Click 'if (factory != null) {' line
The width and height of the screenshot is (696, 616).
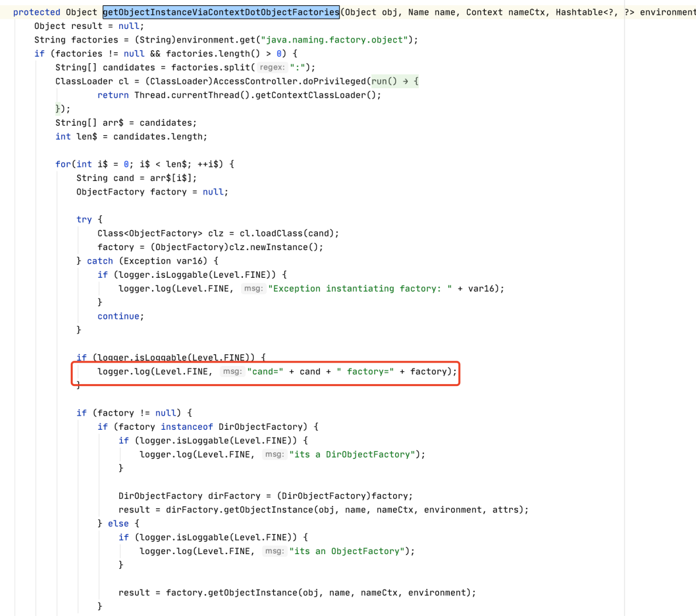pos(134,413)
